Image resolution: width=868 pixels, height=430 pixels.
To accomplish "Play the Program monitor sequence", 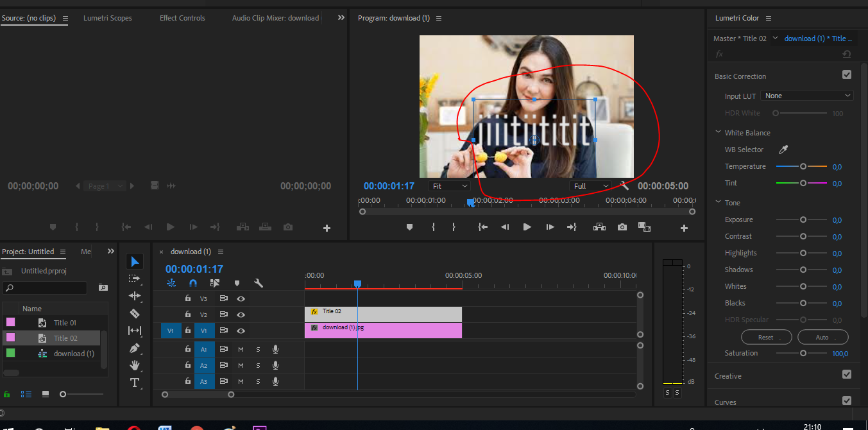I will [527, 227].
